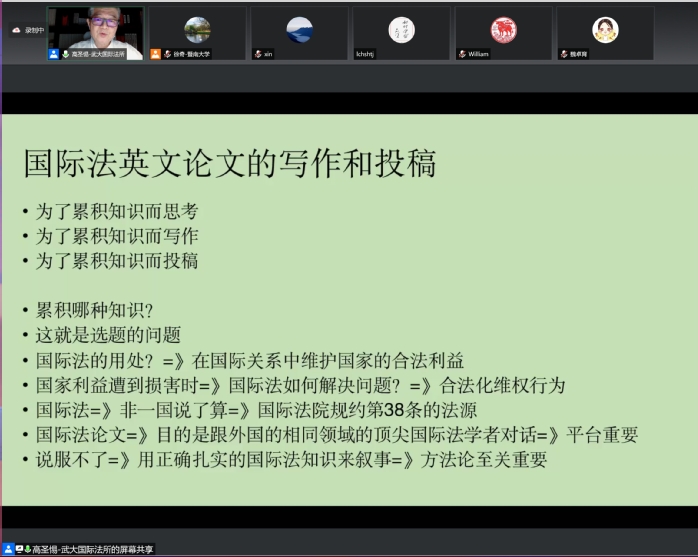This screenshot has height=557, width=698.
Task: Select the last participant tile with cartoon avatar
Action: tap(605, 33)
